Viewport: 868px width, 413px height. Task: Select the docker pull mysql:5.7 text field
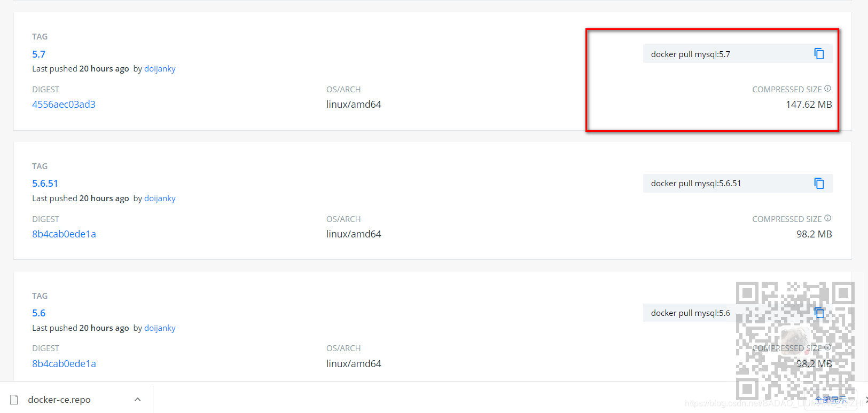pyautogui.click(x=738, y=54)
